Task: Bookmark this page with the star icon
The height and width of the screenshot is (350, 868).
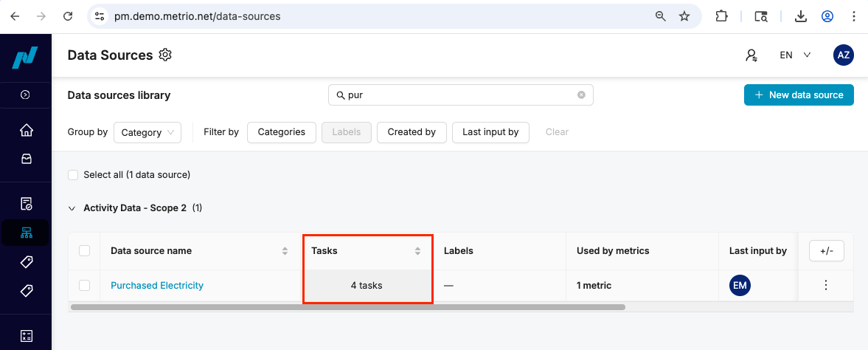Action: tap(685, 16)
